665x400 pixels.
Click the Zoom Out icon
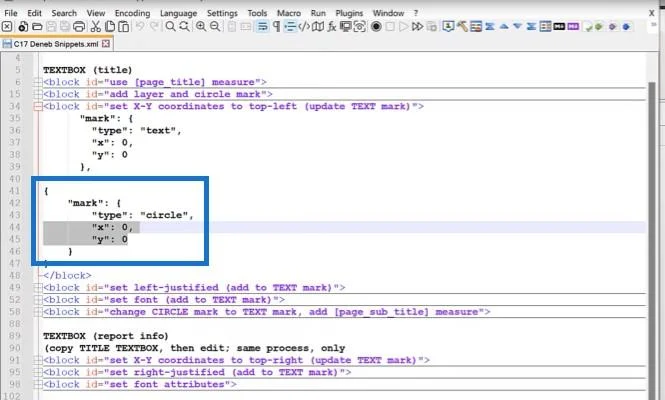[215, 27]
